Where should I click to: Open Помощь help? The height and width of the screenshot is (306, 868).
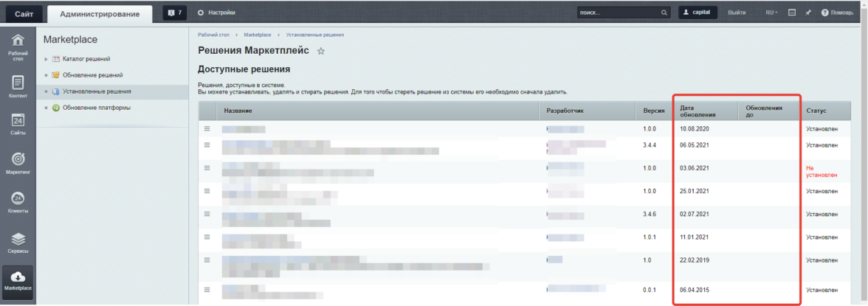pos(837,13)
